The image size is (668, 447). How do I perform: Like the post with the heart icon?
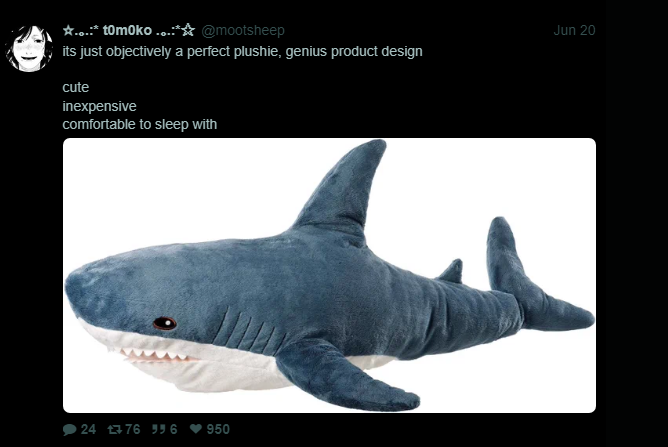click(x=196, y=429)
